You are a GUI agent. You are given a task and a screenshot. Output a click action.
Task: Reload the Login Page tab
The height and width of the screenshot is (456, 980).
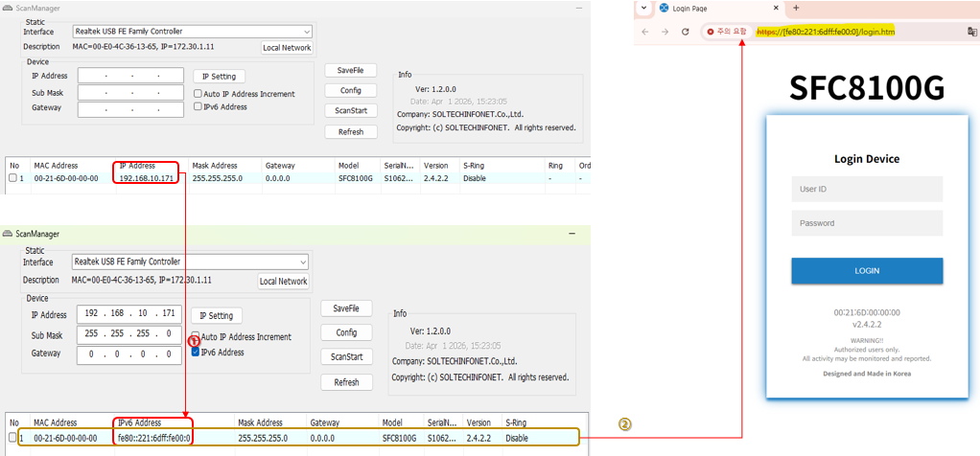(685, 32)
